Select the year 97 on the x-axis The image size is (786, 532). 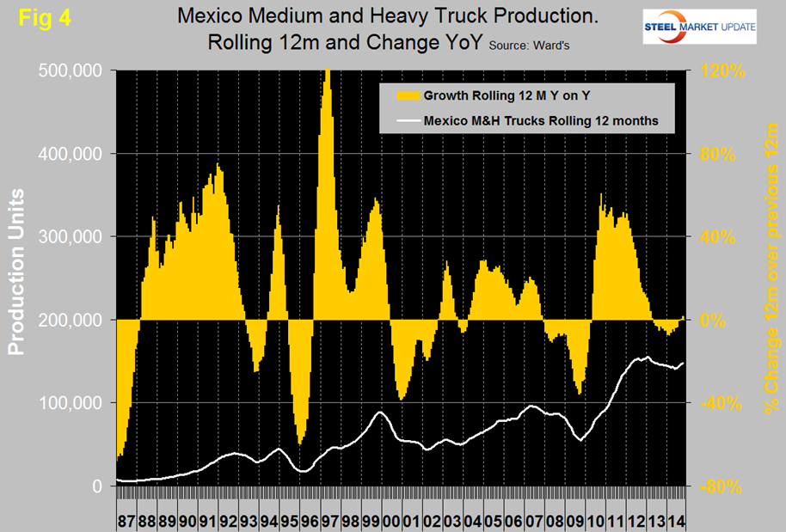click(329, 521)
